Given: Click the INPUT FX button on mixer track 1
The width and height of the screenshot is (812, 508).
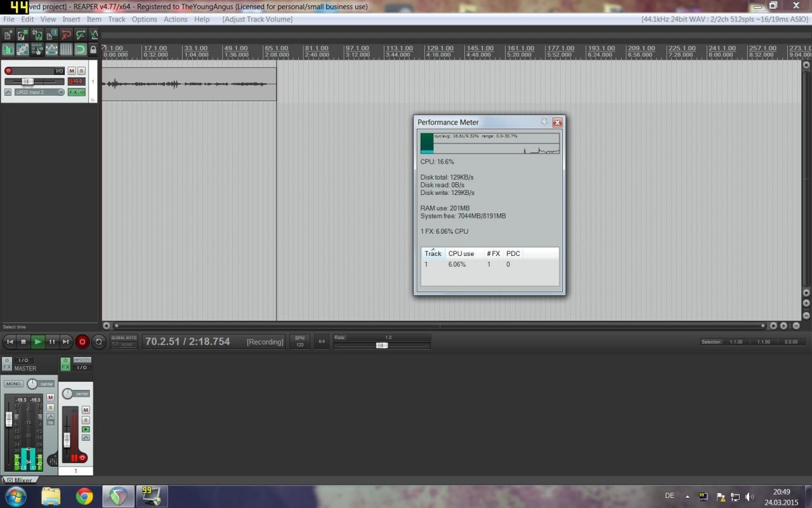Looking at the screenshot, I should 82,359.
